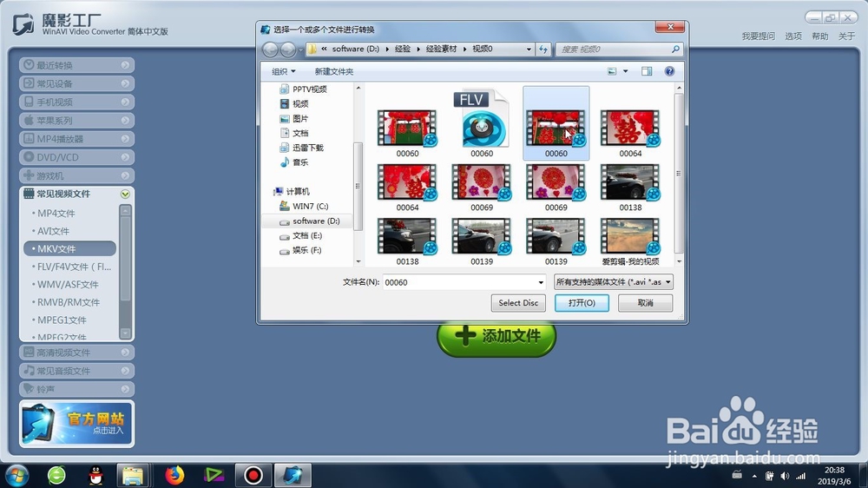
Task: Click the file list vertical scrollbar
Action: (x=679, y=174)
